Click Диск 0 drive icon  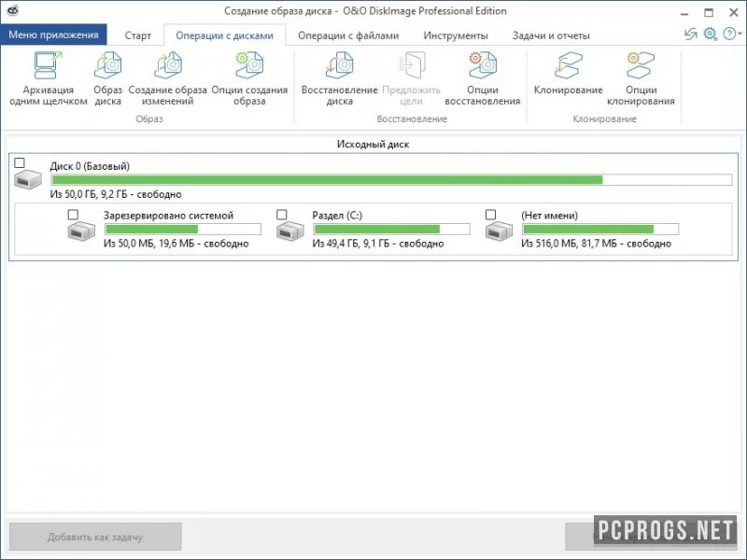28,179
